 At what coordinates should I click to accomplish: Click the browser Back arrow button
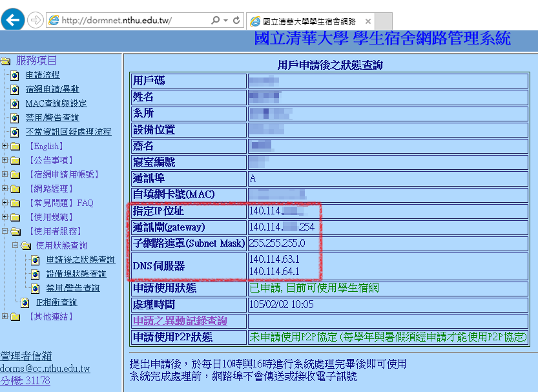click(x=14, y=20)
